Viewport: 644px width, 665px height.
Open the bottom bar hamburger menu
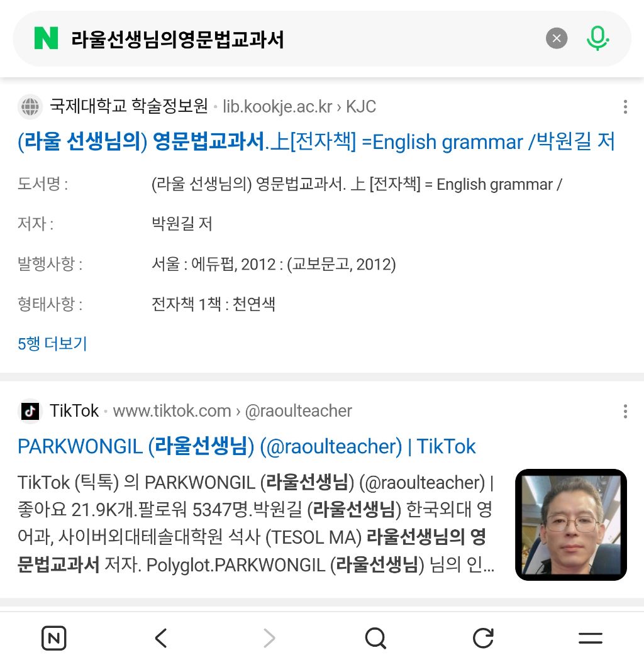[591, 638]
